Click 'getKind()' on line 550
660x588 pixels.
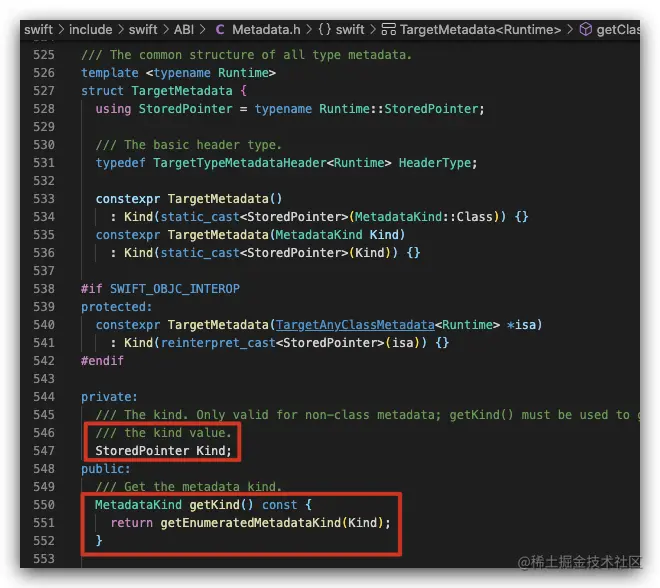221,505
